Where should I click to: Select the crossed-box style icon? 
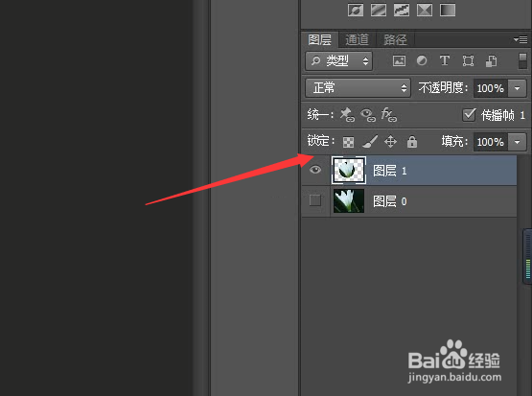(x=425, y=11)
